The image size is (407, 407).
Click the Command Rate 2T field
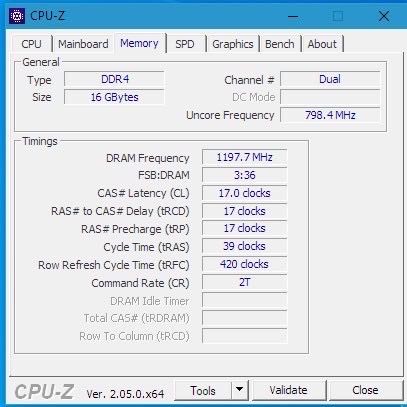point(244,282)
